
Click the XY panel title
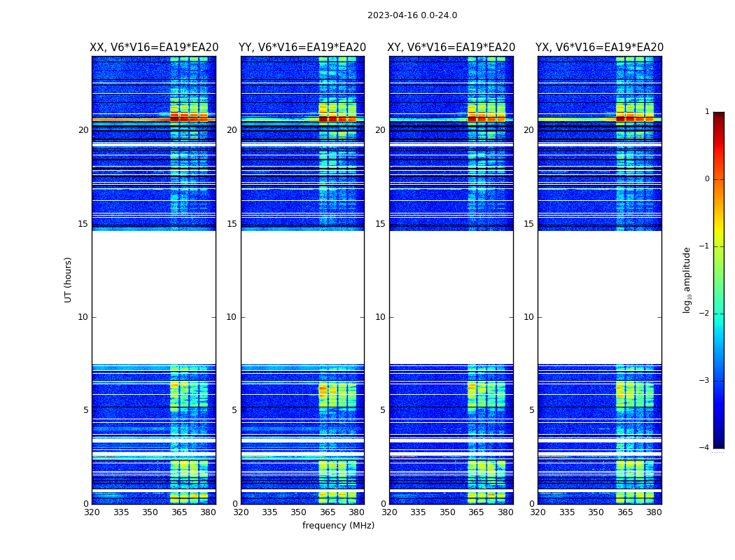(x=451, y=48)
